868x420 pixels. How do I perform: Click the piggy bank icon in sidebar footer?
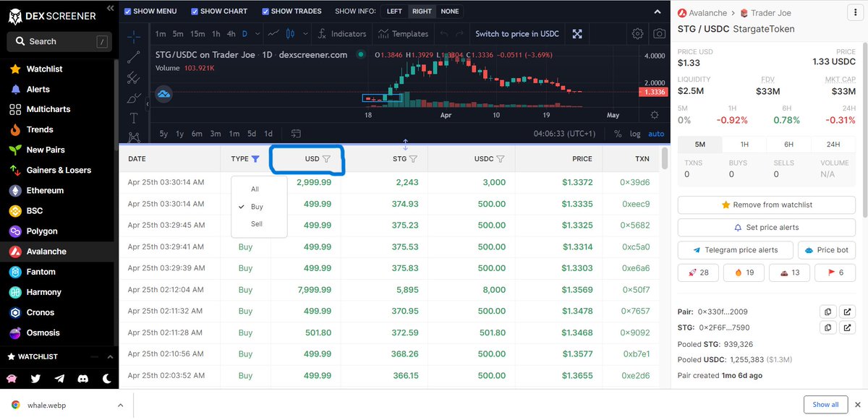pyautogui.click(x=12, y=378)
